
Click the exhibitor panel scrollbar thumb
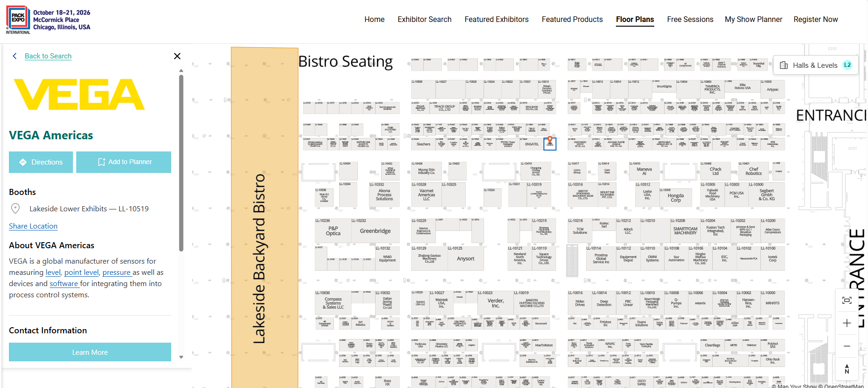pyautogui.click(x=181, y=163)
